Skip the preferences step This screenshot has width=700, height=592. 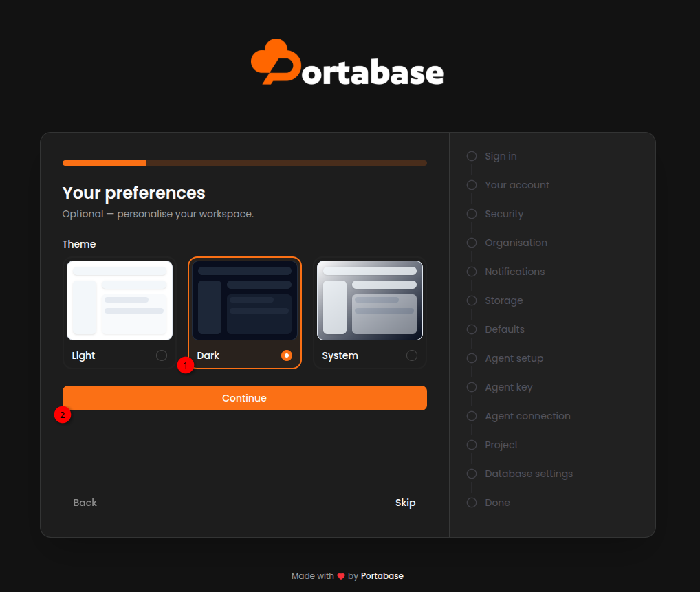(x=406, y=503)
